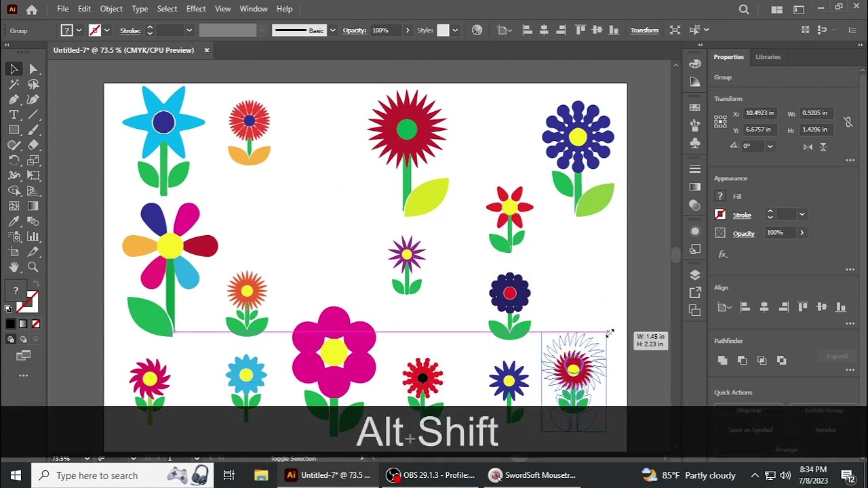Select the Zoom tool magnifier

pos(33,267)
